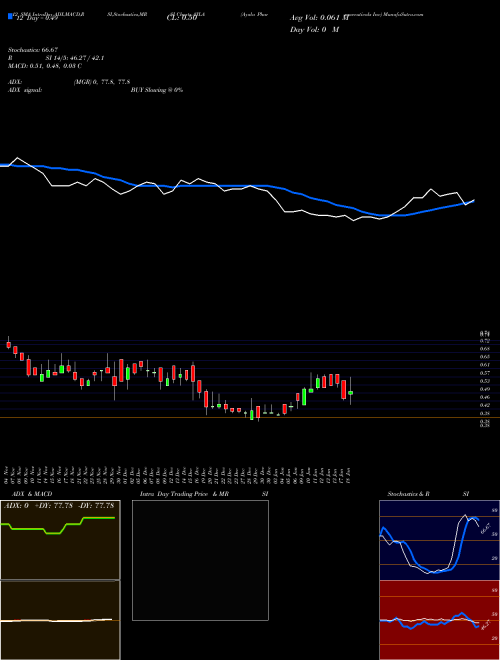This screenshot has width=500, height=660.
Task: Click the 'ADX signal:' label
Action: coord(25,90)
